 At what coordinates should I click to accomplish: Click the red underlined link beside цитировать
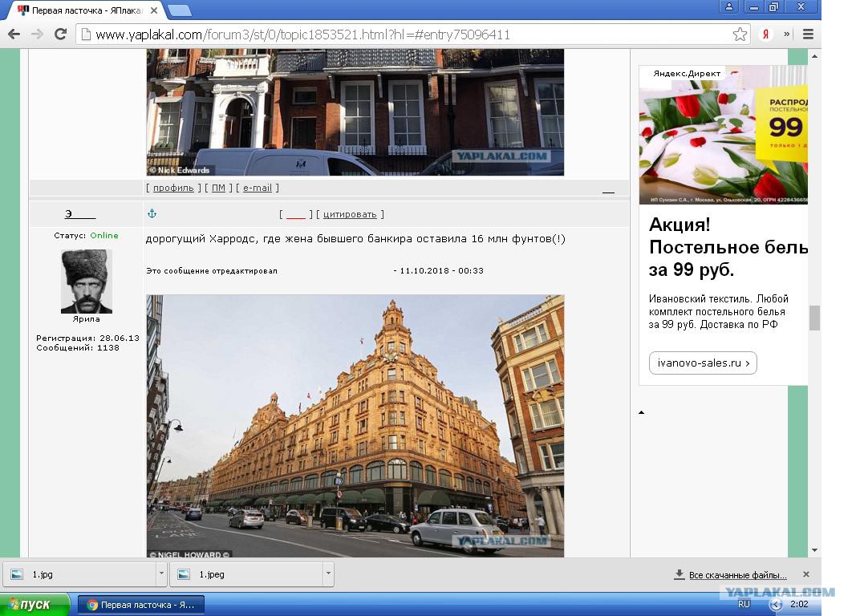click(296, 214)
